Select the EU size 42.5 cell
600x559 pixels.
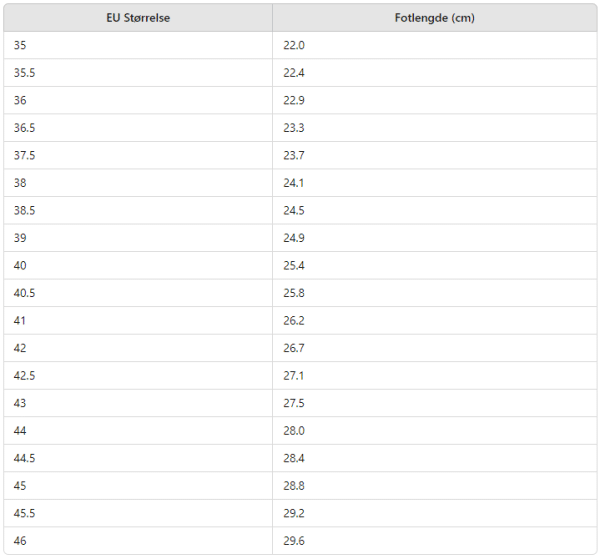point(25,376)
